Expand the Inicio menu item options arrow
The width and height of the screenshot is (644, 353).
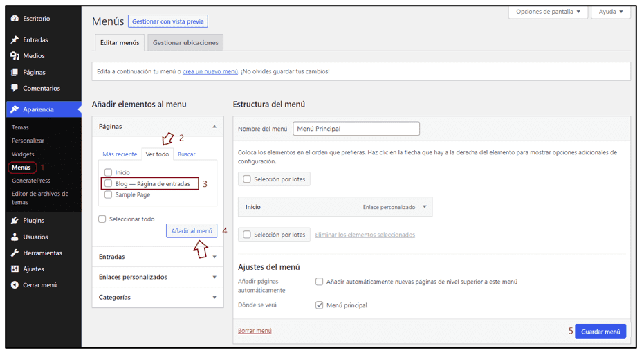tap(425, 207)
